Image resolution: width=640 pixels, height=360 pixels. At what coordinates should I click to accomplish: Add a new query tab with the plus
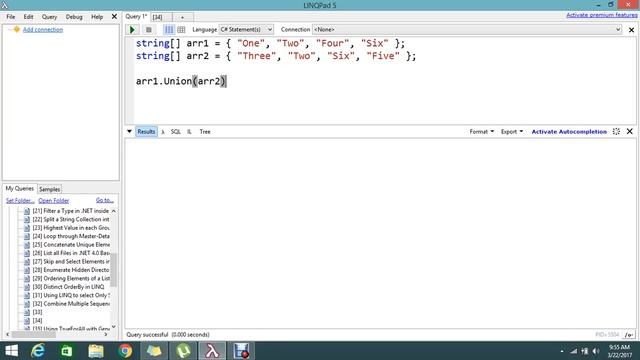click(182, 17)
